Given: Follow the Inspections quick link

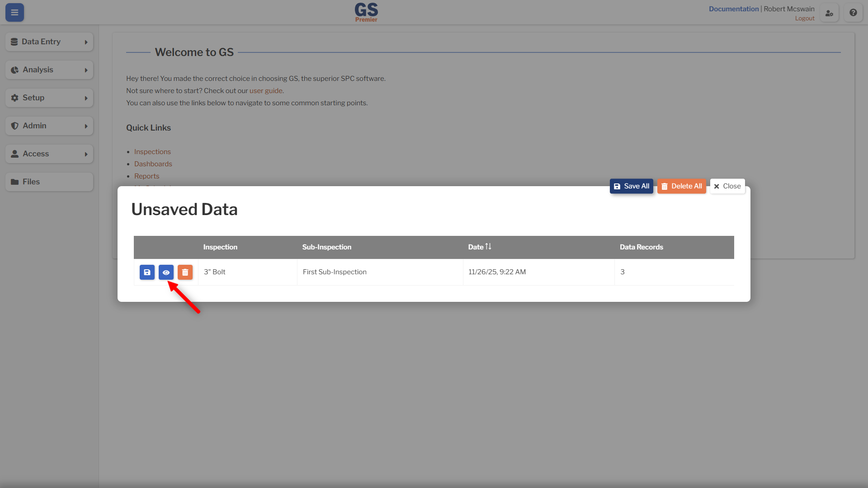Looking at the screenshot, I should [x=152, y=152].
